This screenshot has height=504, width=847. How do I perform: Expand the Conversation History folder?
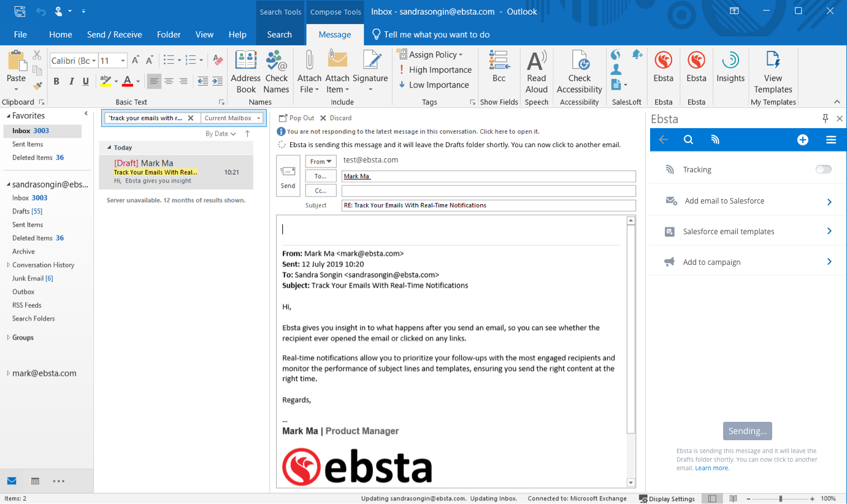point(8,265)
